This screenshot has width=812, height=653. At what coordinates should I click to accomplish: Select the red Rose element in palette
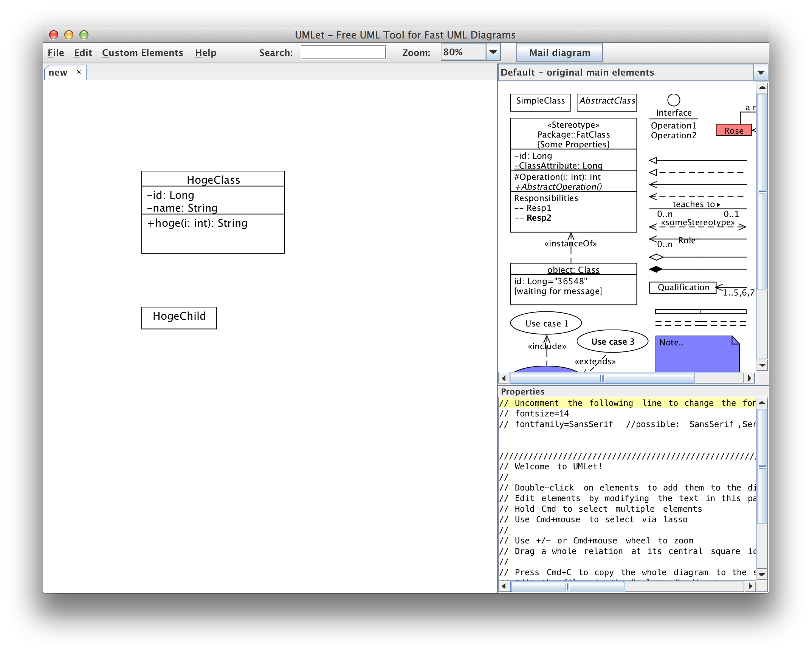tap(734, 130)
